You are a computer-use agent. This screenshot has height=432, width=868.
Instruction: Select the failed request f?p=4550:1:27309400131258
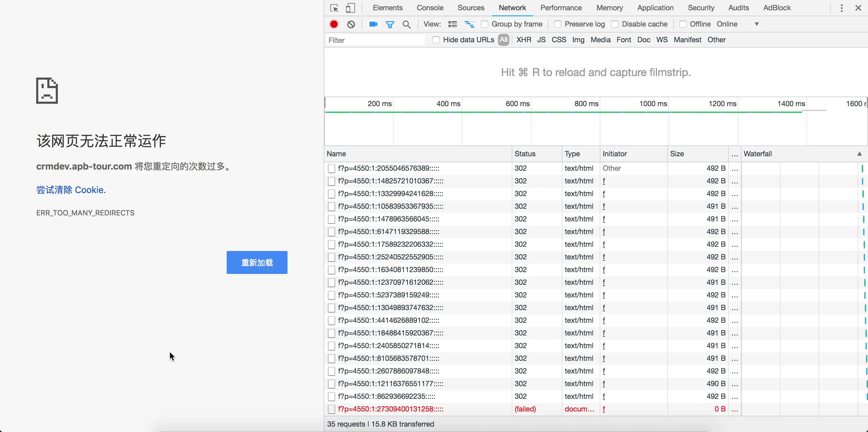coord(390,409)
